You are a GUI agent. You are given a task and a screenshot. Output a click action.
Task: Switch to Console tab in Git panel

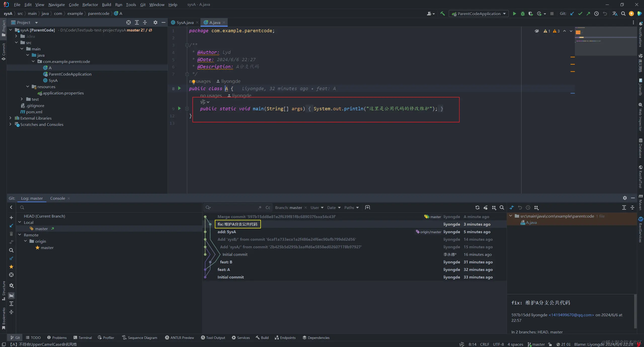coord(58,198)
